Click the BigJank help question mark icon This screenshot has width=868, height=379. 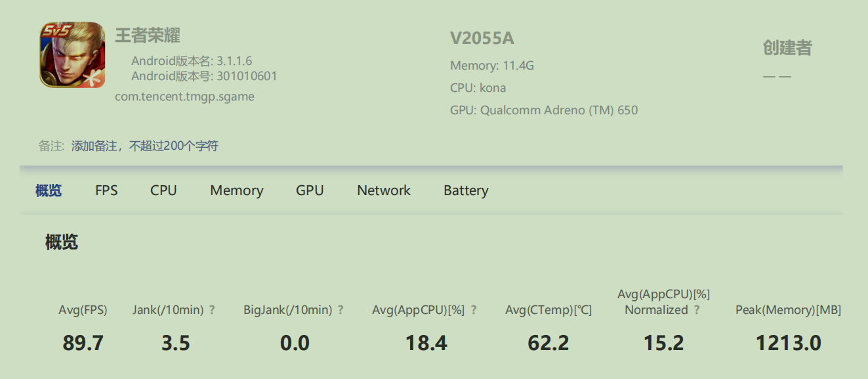point(341,310)
